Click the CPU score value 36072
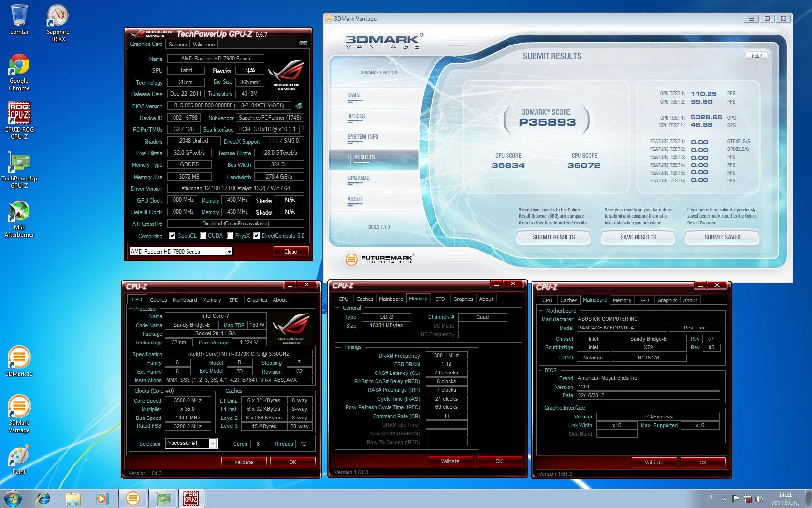812x508 pixels. (584, 165)
